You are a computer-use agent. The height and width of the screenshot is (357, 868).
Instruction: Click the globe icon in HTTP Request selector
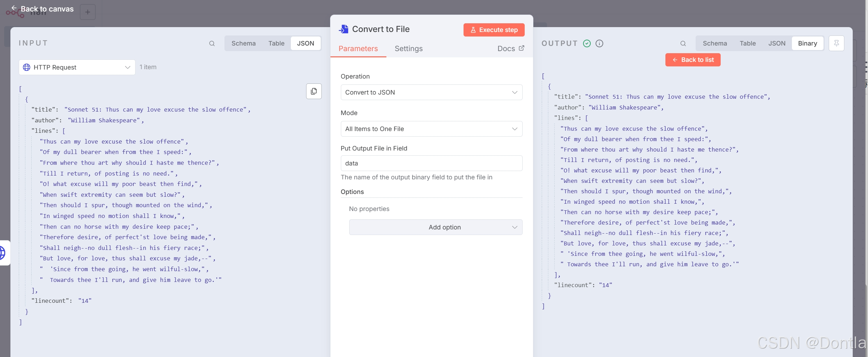(x=27, y=67)
